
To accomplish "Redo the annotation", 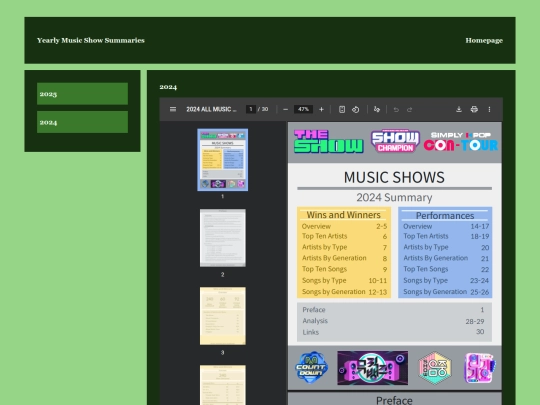I will point(409,110).
